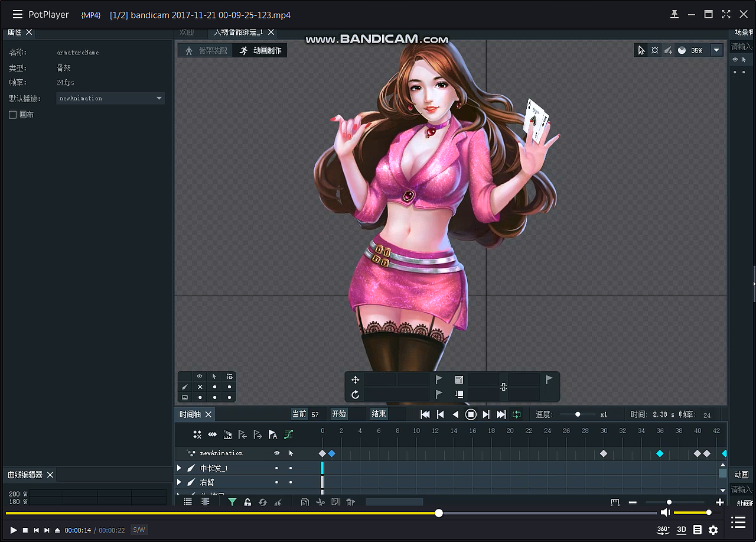Image resolution: width=756 pixels, height=542 pixels.
Task: Play the video in PotPlayer
Action: [14, 530]
